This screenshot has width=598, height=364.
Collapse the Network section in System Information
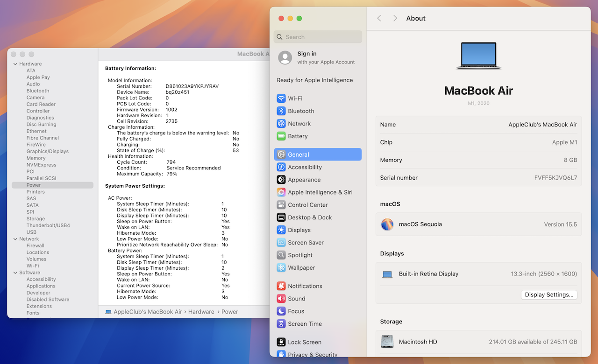(x=15, y=239)
